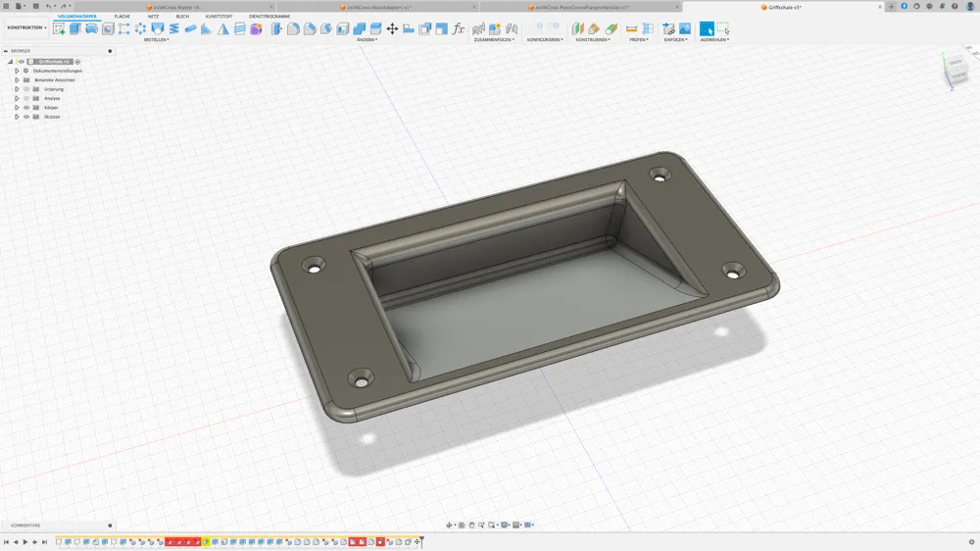Expand the Körper node
The width and height of the screenshot is (980, 551).
(17, 108)
